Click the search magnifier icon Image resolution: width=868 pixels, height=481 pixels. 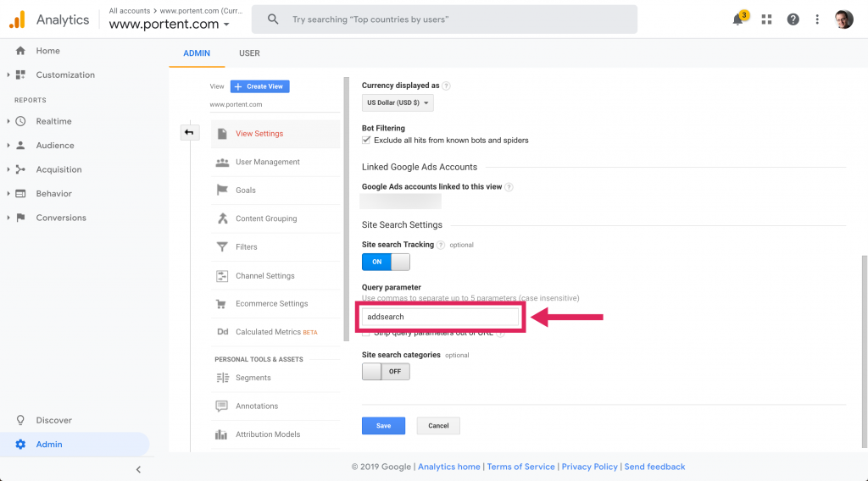point(273,19)
